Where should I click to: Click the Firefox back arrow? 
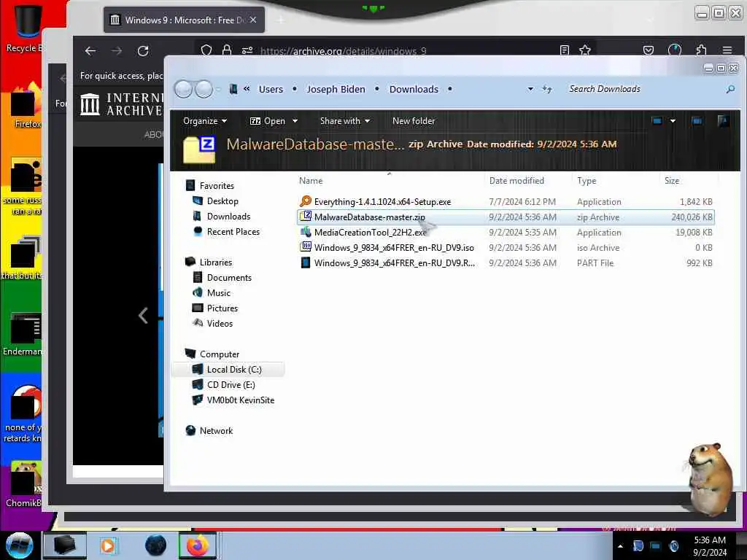coord(90,51)
